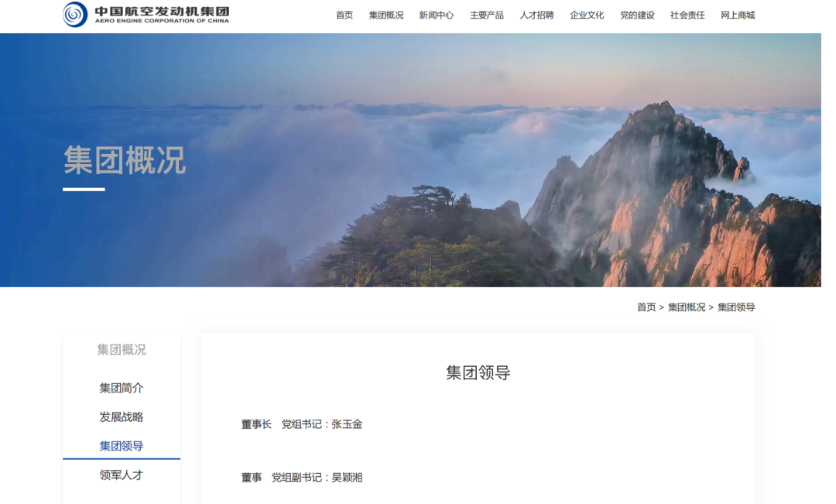Select the active 集团领导 sidebar item

pyautogui.click(x=122, y=446)
